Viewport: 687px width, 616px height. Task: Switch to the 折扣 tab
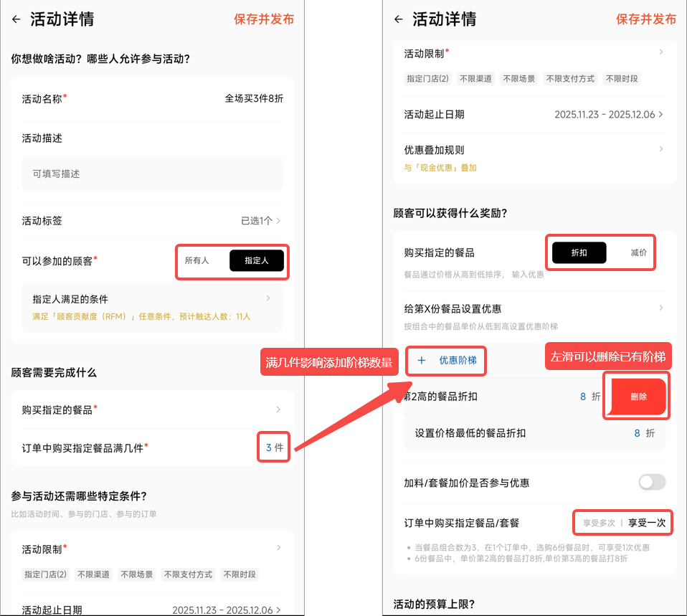(x=579, y=252)
